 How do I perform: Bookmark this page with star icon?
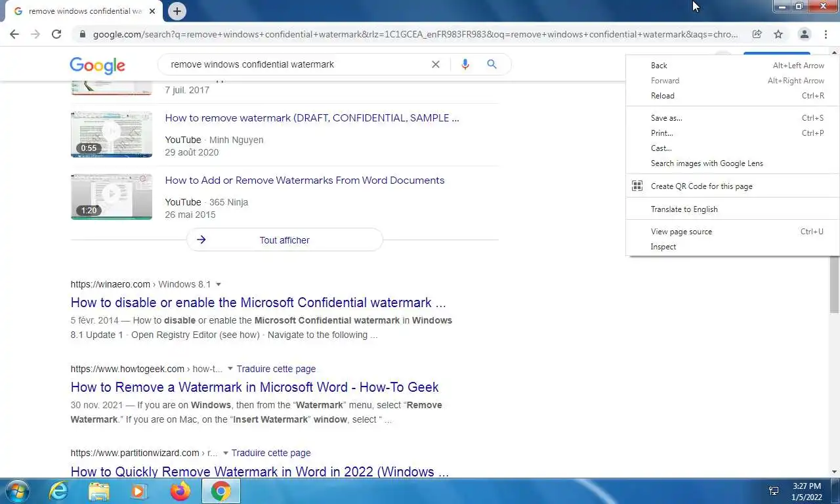pyautogui.click(x=778, y=34)
